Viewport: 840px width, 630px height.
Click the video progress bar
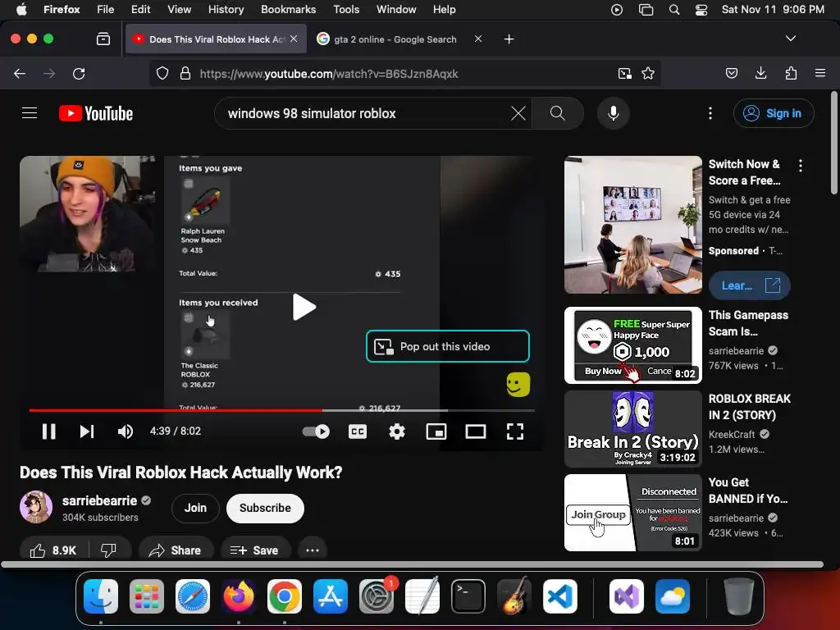(282, 410)
